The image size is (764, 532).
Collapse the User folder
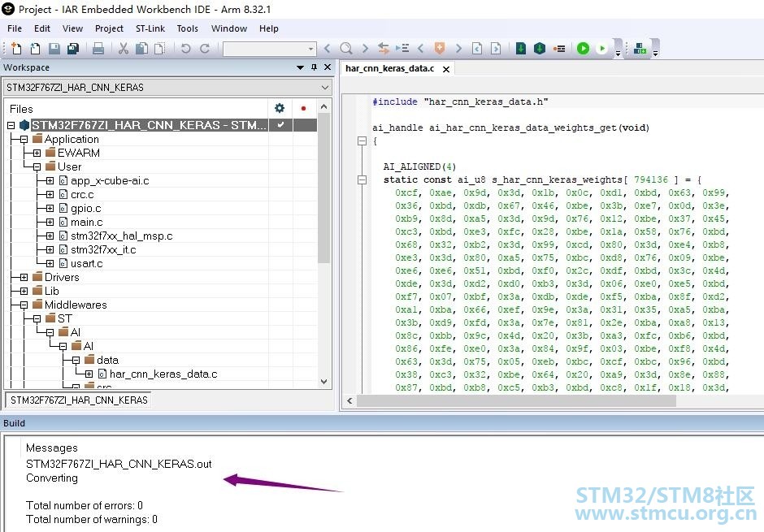click(x=37, y=167)
